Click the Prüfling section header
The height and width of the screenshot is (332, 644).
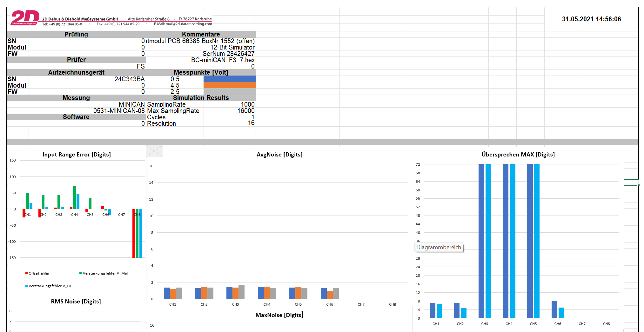[x=76, y=34]
